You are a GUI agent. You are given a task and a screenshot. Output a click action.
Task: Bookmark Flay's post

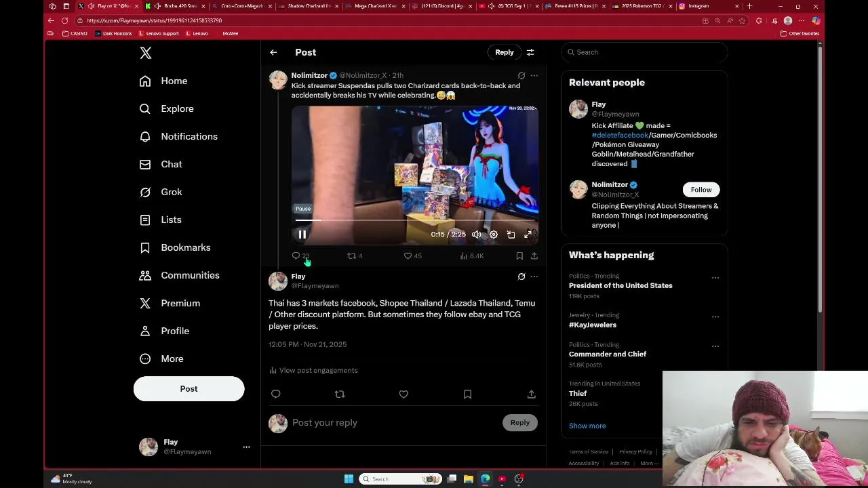pos(467,394)
